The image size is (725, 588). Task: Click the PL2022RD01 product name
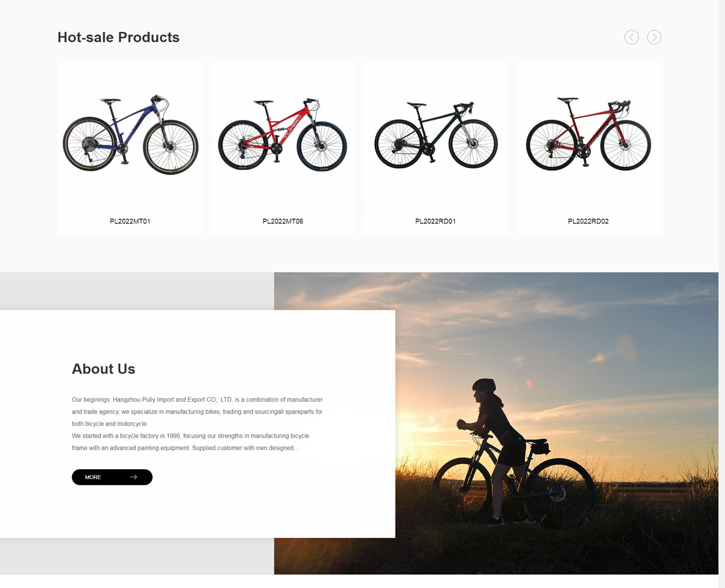[x=436, y=221]
